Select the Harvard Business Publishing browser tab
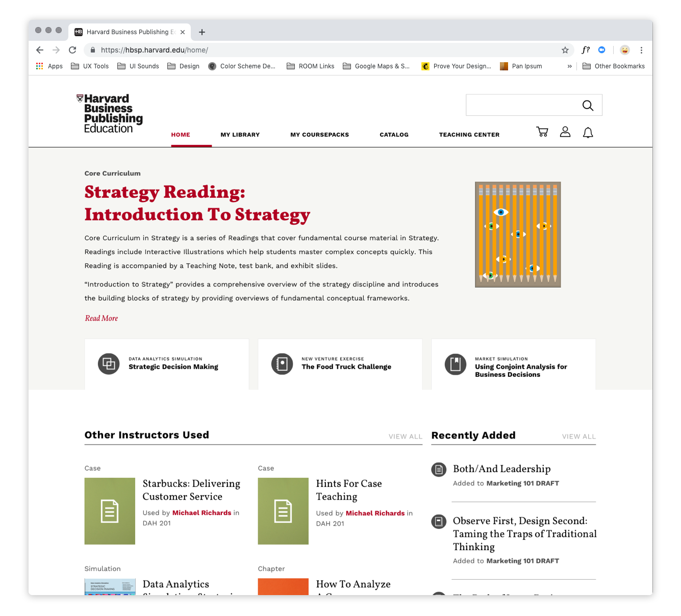This screenshot has height=616, width=681. [130, 32]
